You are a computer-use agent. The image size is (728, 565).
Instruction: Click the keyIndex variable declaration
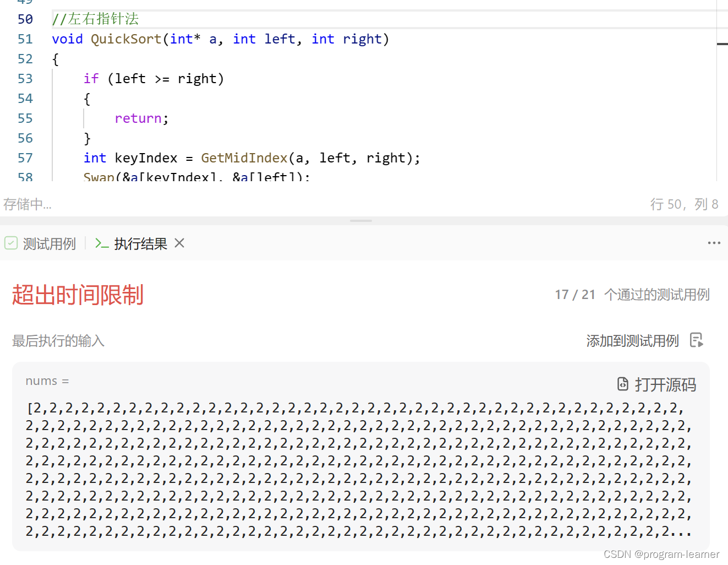tap(146, 158)
